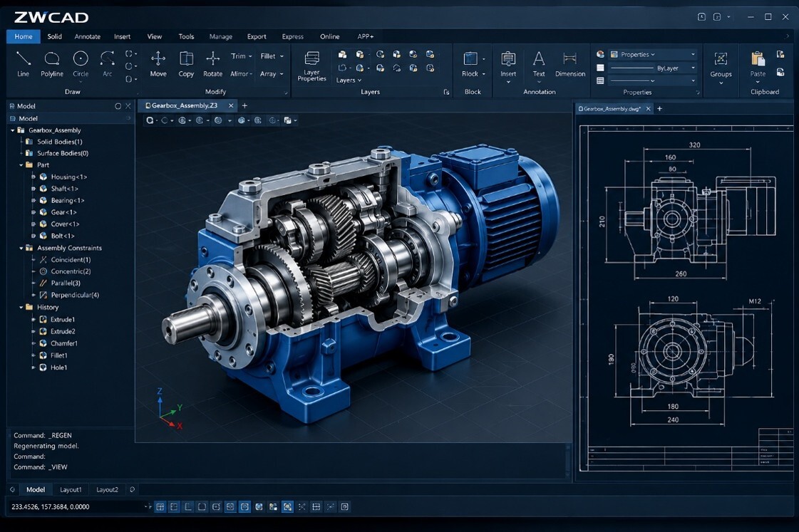Open the Fillet dropdown arrow
The width and height of the screenshot is (799, 532).
tap(282, 56)
